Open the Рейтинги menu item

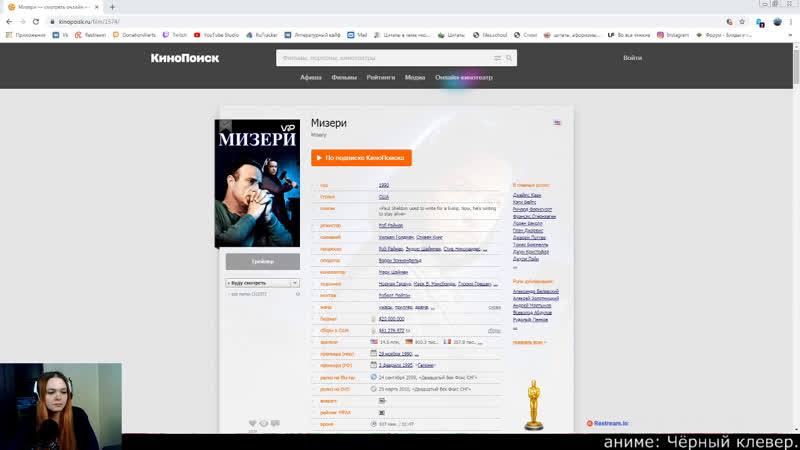pyautogui.click(x=381, y=78)
